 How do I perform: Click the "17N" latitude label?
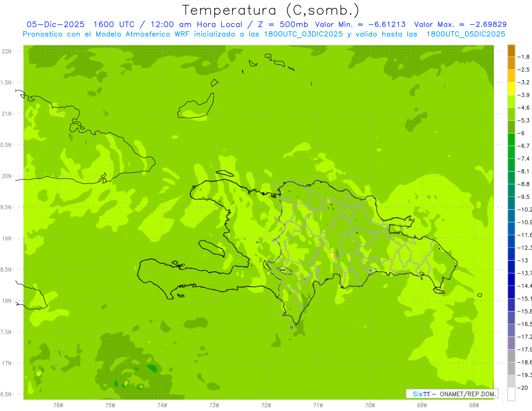[x=7, y=363]
